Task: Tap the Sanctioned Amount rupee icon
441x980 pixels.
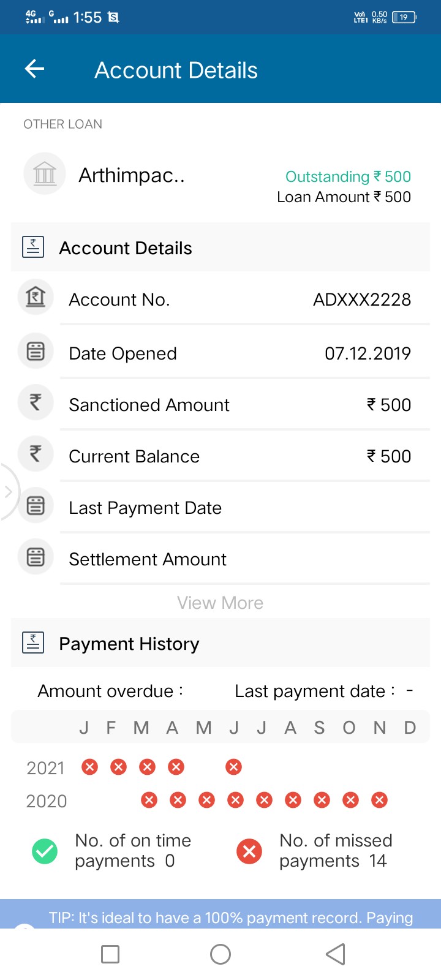Action: tap(36, 402)
